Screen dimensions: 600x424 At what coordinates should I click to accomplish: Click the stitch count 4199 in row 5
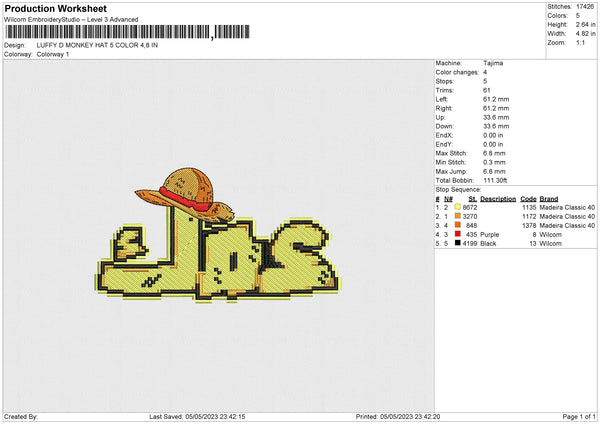coord(470,243)
